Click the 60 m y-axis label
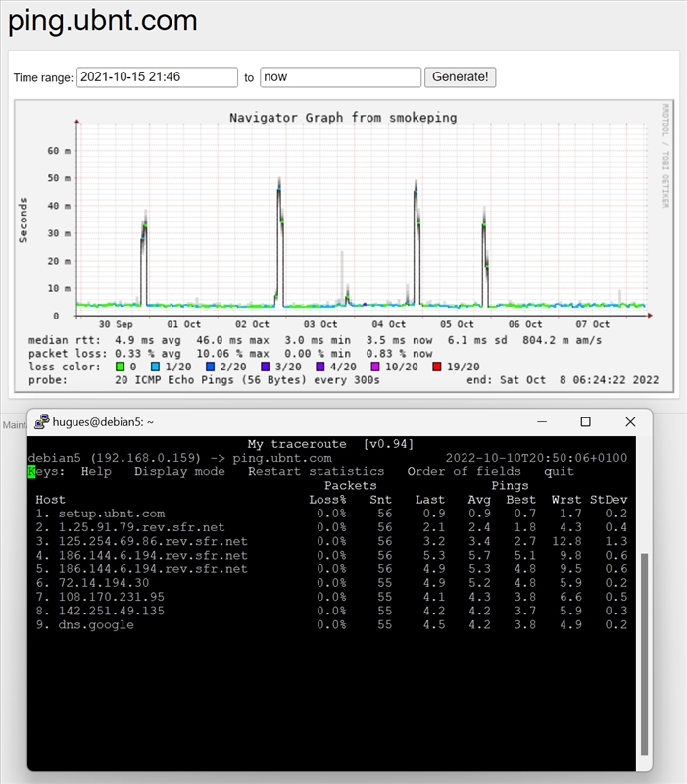This screenshot has width=687, height=784. [59, 151]
